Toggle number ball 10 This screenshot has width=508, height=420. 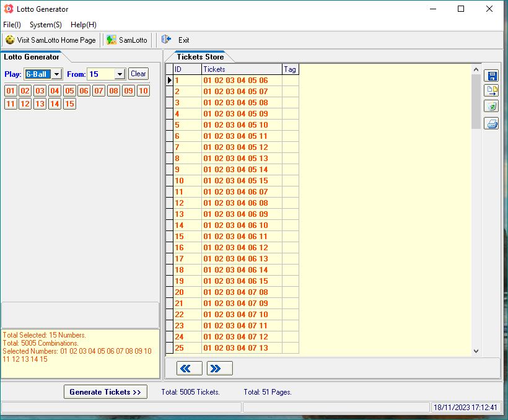click(143, 90)
